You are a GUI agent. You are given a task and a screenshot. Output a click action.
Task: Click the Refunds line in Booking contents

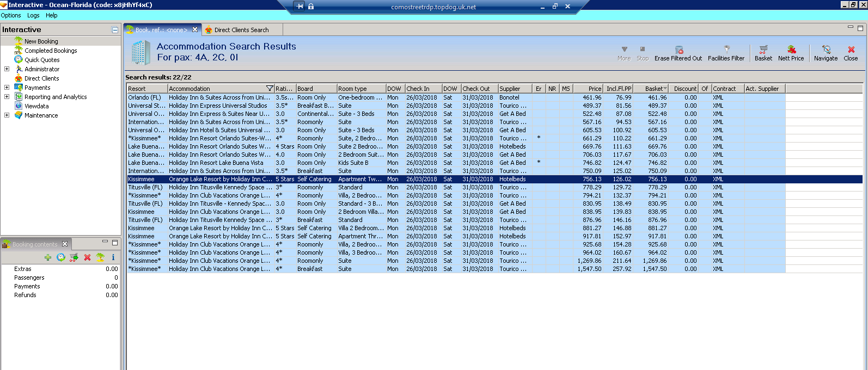[60, 295]
